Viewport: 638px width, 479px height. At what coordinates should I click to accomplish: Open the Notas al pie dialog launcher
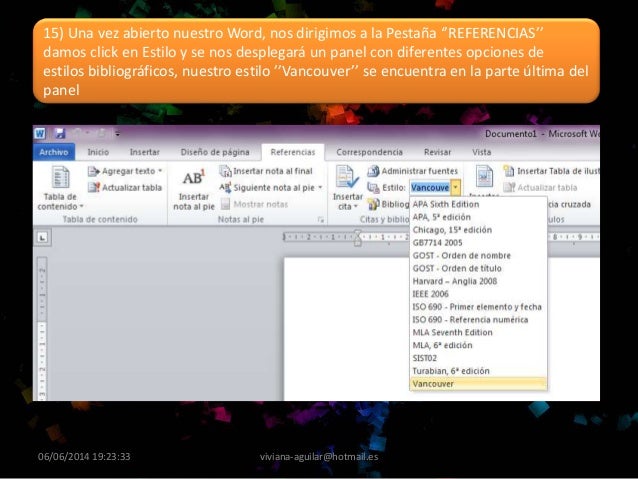(x=321, y=220)
